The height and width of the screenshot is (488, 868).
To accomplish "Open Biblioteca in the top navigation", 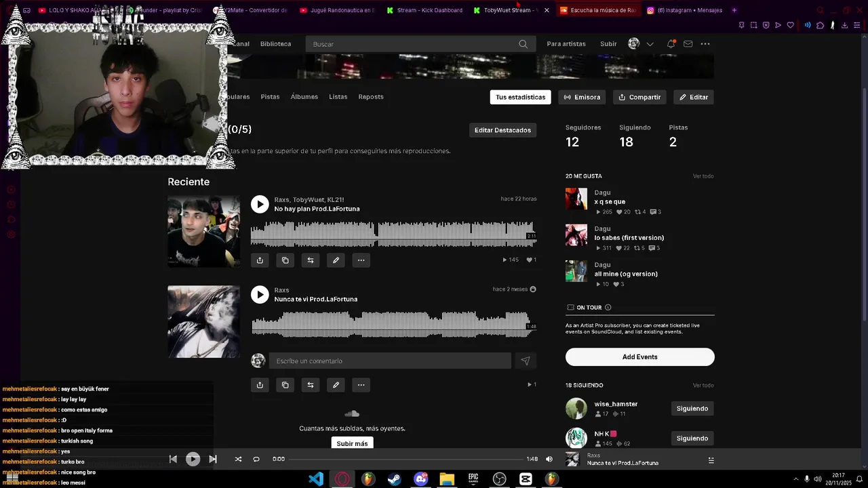I will [x=275, y=44].
